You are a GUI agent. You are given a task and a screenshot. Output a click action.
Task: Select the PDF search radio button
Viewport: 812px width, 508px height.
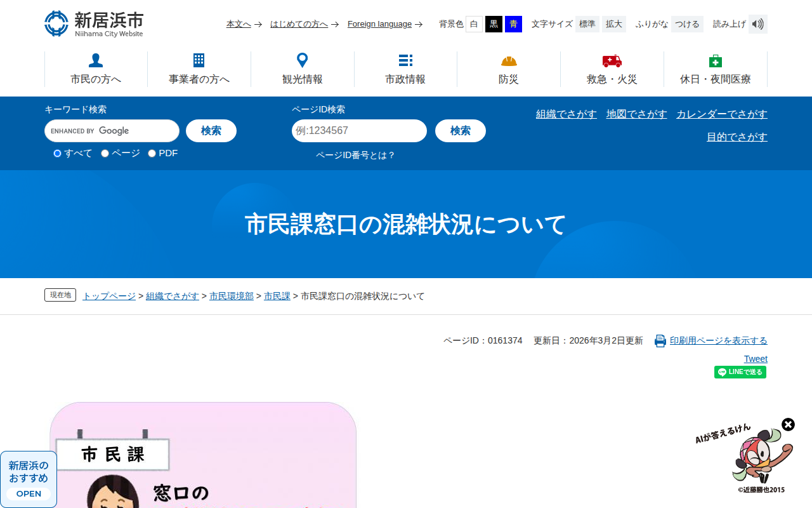coord(152,153)
